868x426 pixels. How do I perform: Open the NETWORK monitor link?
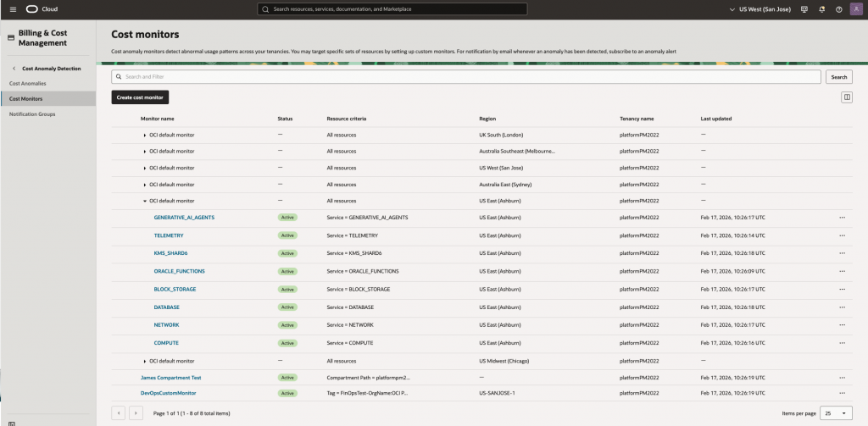(166, 325)
